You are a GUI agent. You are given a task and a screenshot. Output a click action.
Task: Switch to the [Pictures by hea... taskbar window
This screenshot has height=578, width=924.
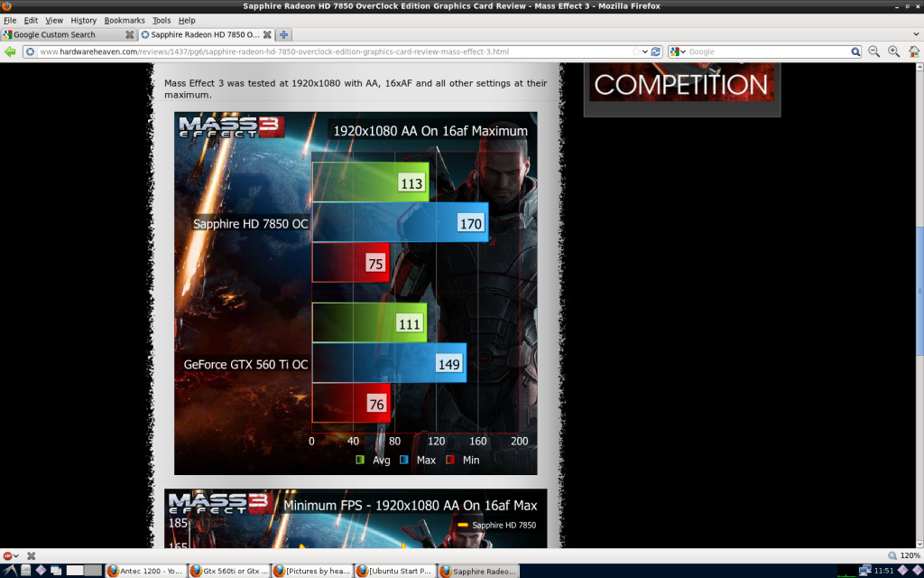coord(311,571)
